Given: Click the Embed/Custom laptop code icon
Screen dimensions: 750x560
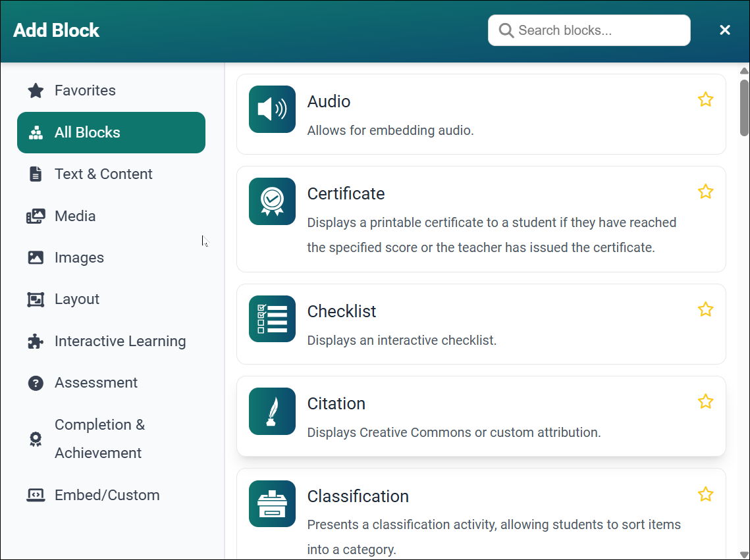Looking at the screenshot, I should (x=36, y=495).
